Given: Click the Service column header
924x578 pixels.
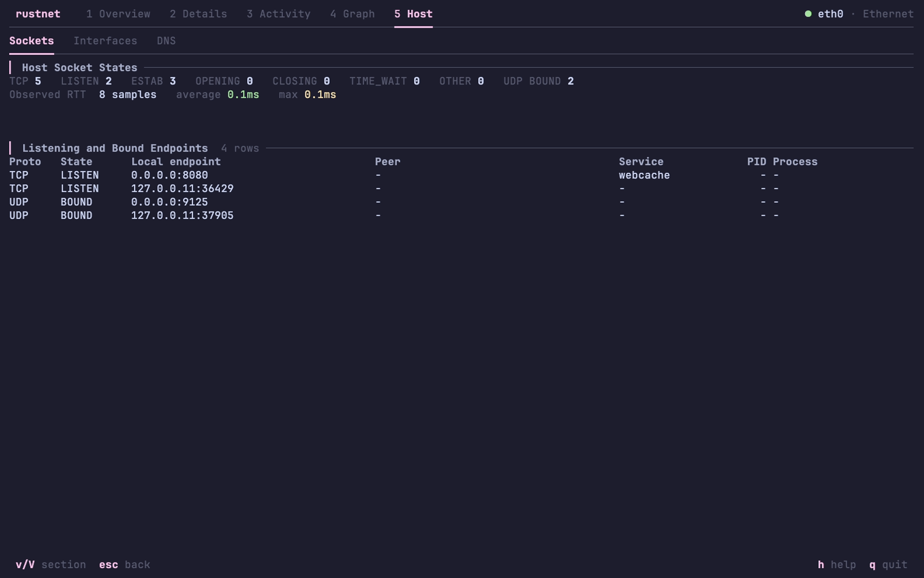Looking at the screenshot, I should (641, 162).
